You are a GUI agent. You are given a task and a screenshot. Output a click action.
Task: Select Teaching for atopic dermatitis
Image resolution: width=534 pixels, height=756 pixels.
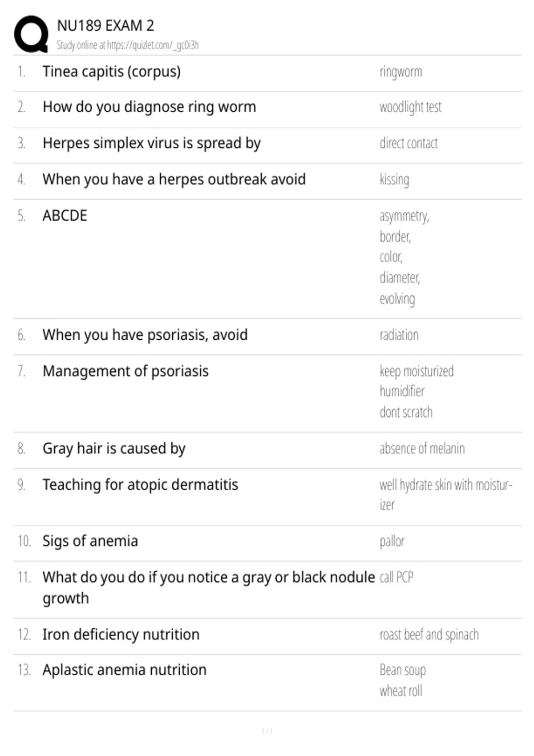(140, 485)
